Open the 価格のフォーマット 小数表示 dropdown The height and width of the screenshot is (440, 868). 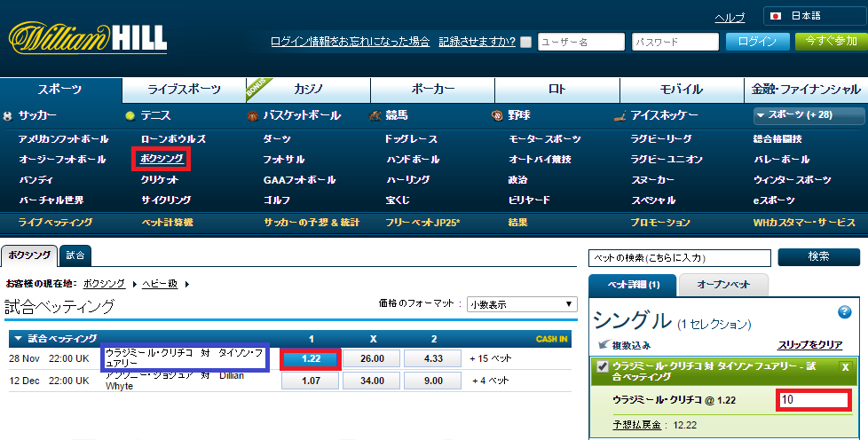coord(522,304)
